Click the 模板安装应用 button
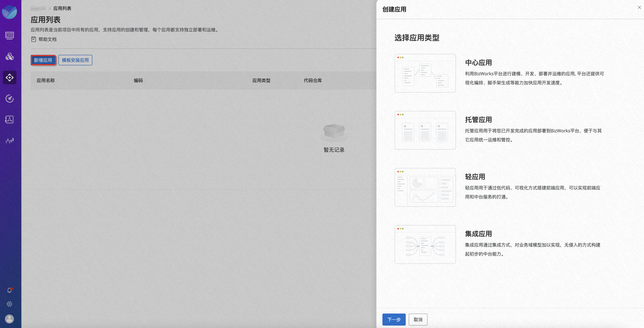The height and width of the screenshot is (328, 644). [75, 60]
